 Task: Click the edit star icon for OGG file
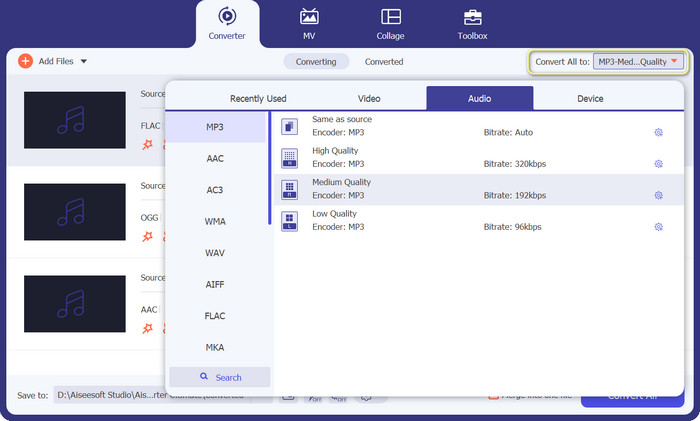148,236
